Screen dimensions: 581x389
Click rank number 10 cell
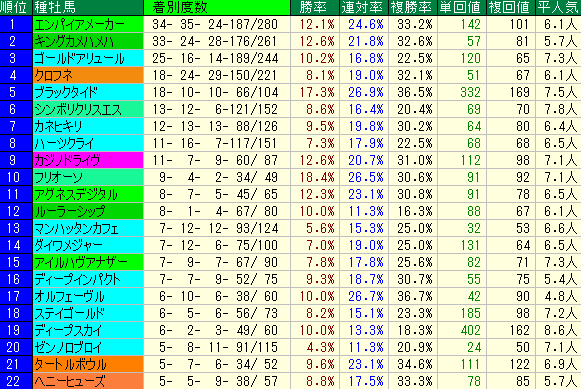click(16, 177)
